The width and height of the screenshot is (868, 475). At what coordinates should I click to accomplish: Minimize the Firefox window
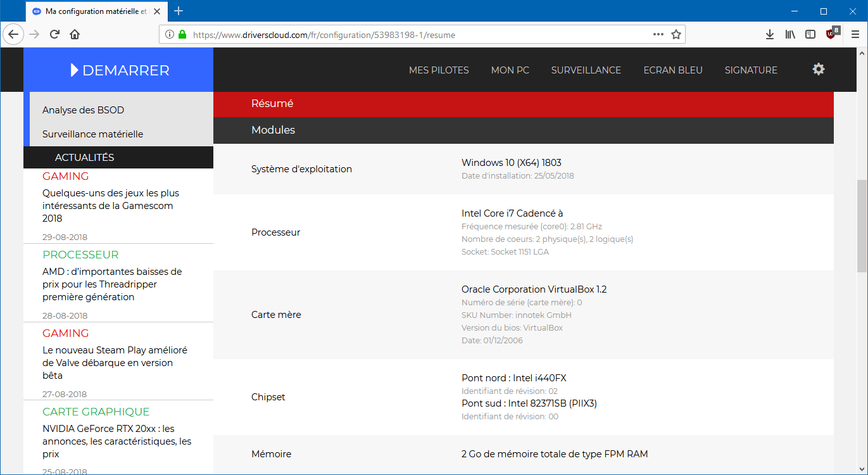pyautogui.click(x=795, y=11)
